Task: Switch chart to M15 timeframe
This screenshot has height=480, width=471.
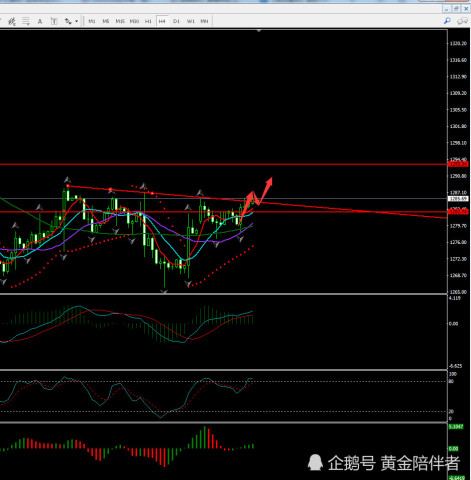Action: click(x=120, y=21)
